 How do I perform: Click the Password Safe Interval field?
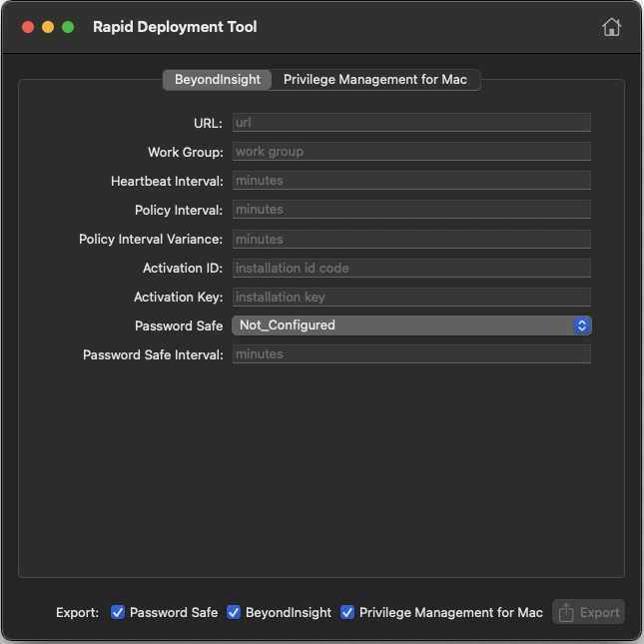(411, 354)
